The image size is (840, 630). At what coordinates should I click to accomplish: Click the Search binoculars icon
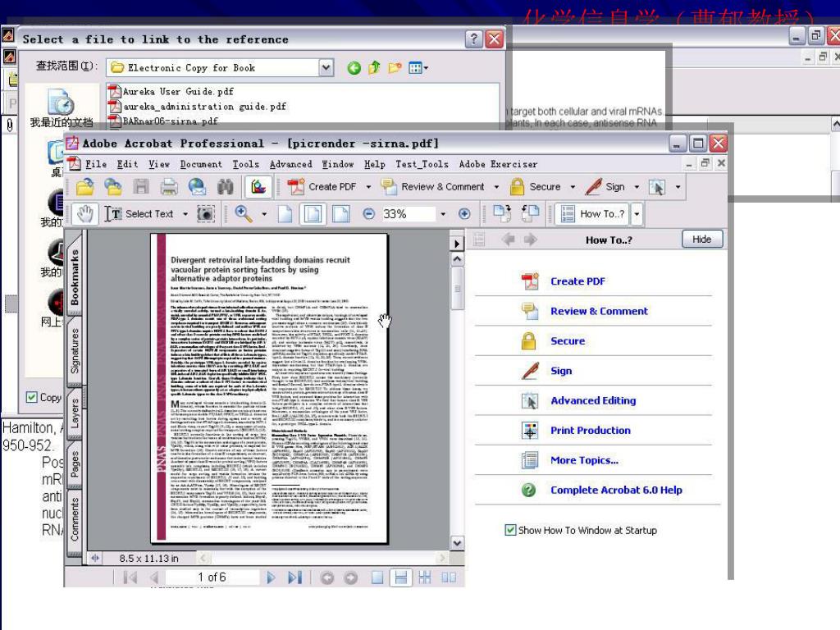coord(226,186)
